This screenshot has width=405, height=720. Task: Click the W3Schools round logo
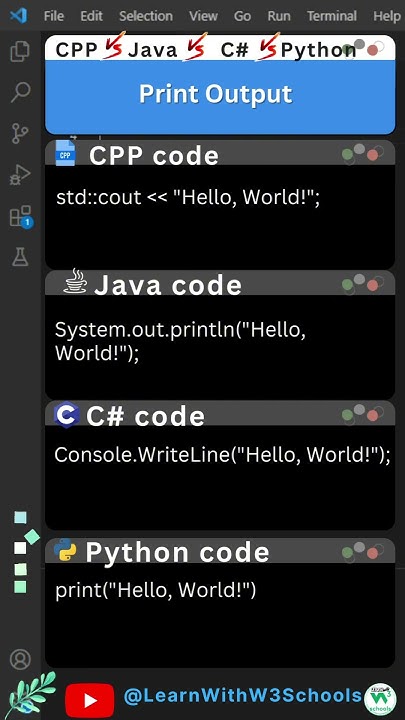pos(380,699)
